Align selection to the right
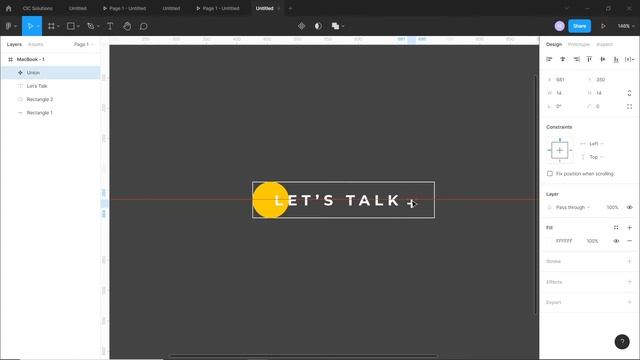This screenshot has width=640, height=360. click(576, 59)
